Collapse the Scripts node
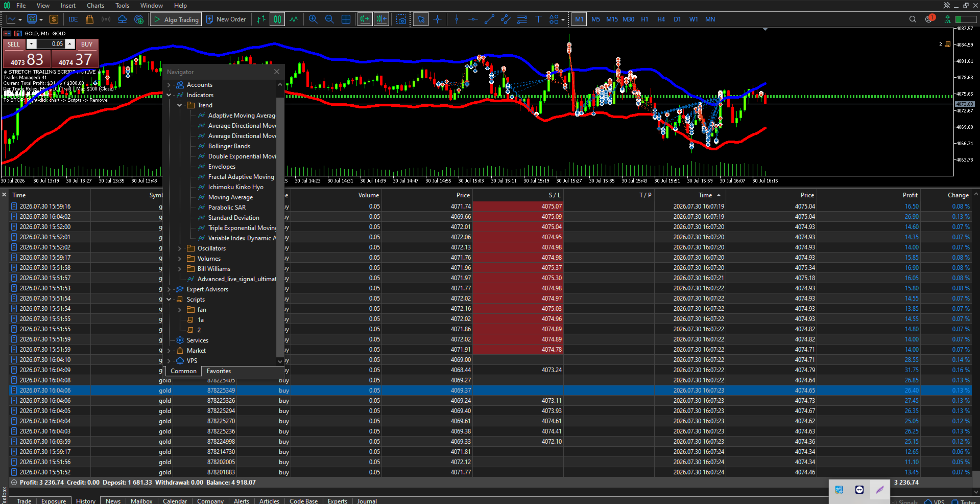 coord(169,300)
